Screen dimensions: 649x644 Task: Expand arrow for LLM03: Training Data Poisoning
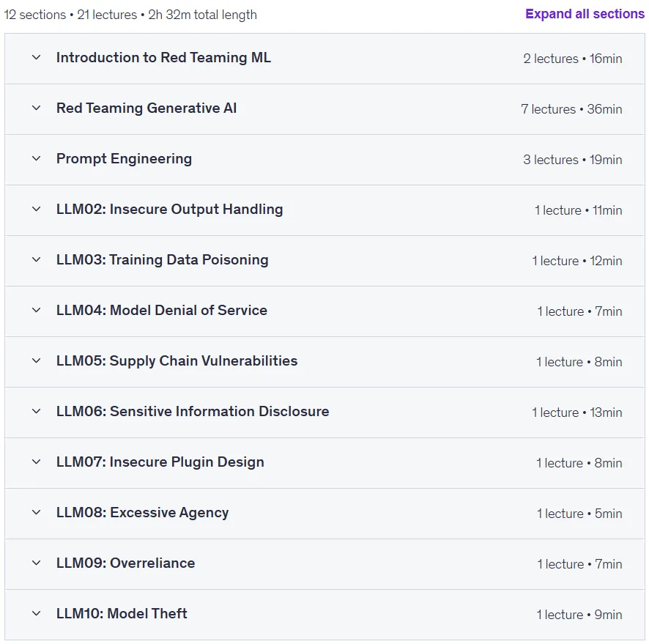(x=37, y=259)
